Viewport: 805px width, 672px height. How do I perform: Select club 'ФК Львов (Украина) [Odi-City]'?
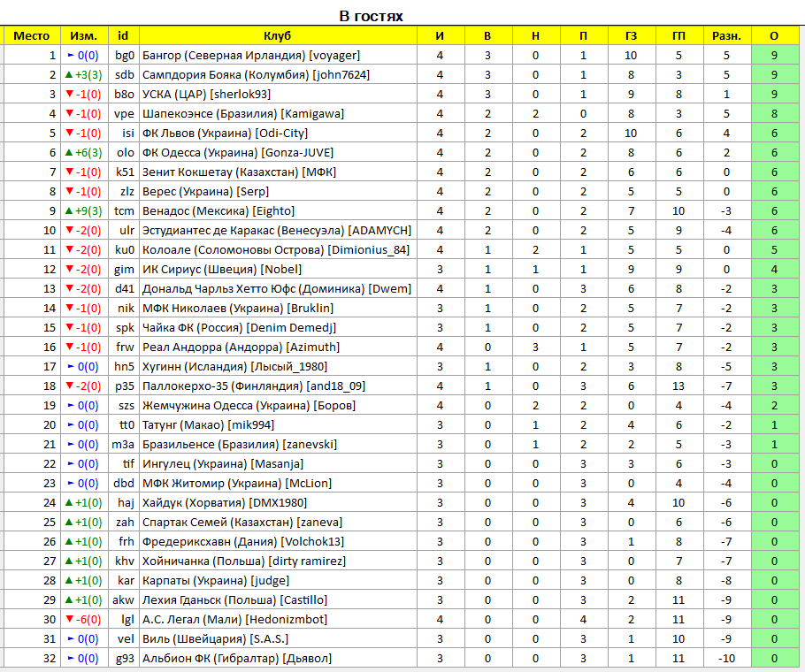(225, 134)
